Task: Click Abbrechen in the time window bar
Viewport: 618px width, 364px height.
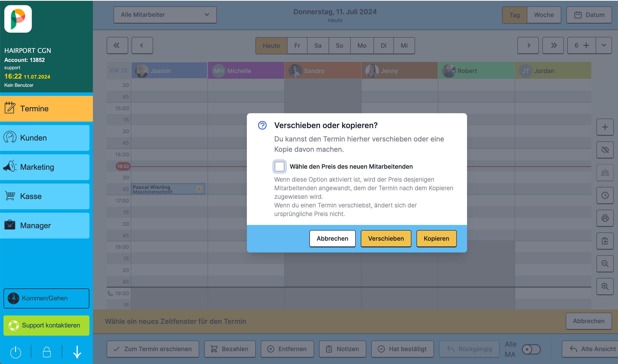Action: click(589, 321)
